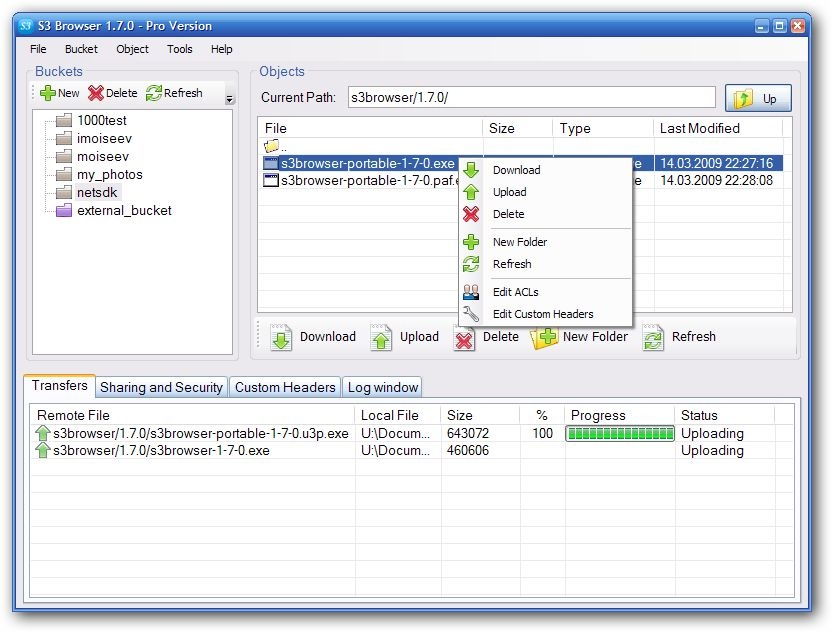Click the Up folder button

[758, 98]
